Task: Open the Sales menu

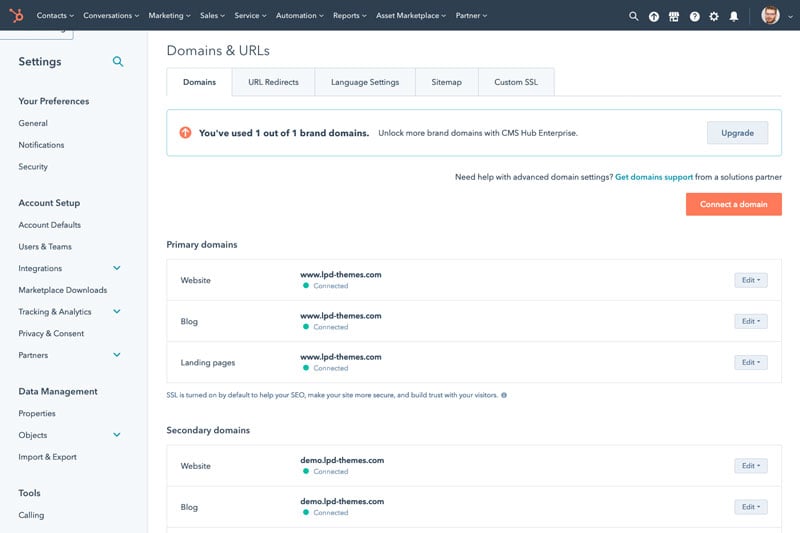Action: coord(212,16)
